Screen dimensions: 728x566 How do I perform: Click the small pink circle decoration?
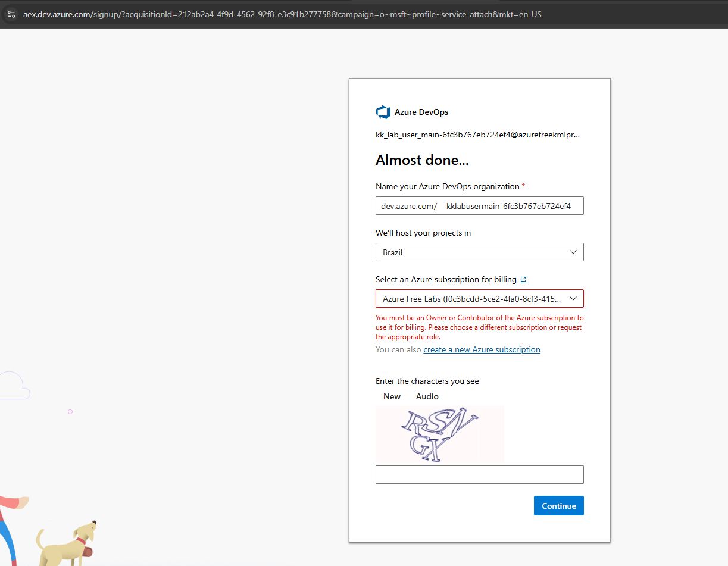pyautogui.click(x=70, y=412)
